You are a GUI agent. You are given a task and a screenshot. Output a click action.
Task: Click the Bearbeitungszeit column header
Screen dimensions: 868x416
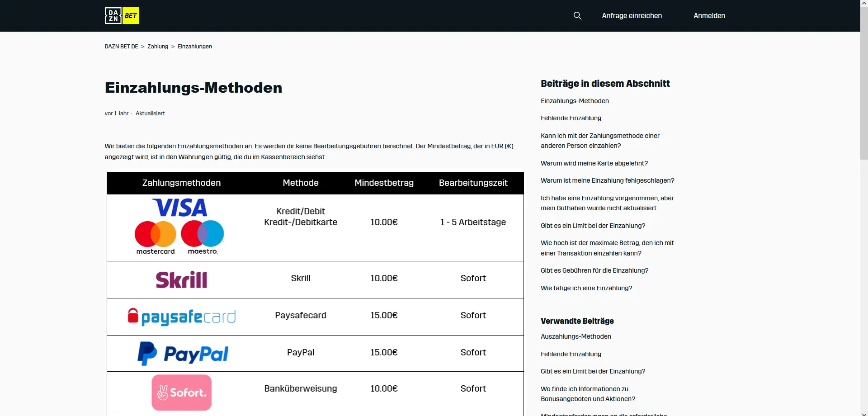(473, 183)
